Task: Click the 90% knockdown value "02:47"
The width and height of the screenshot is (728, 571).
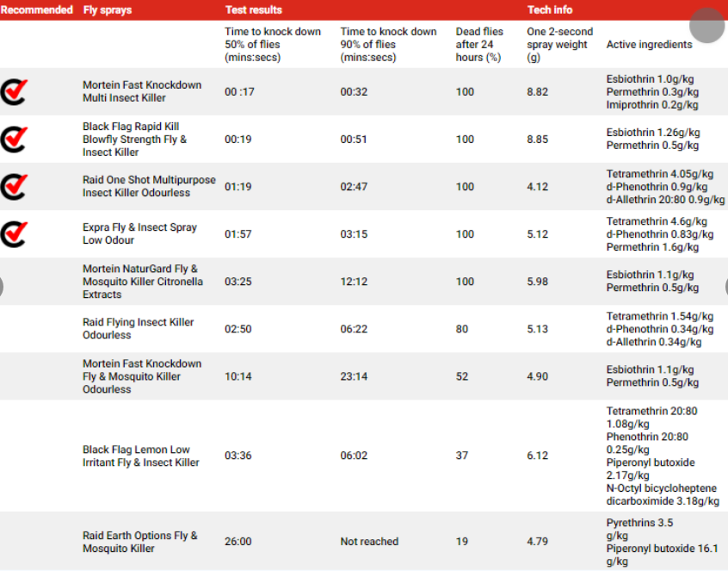Action: point(354,186)
